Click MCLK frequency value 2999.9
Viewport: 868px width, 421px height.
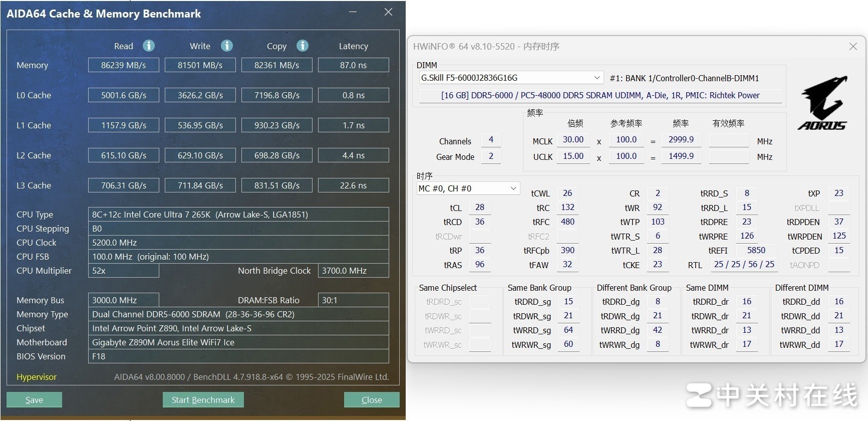[681, 140]
